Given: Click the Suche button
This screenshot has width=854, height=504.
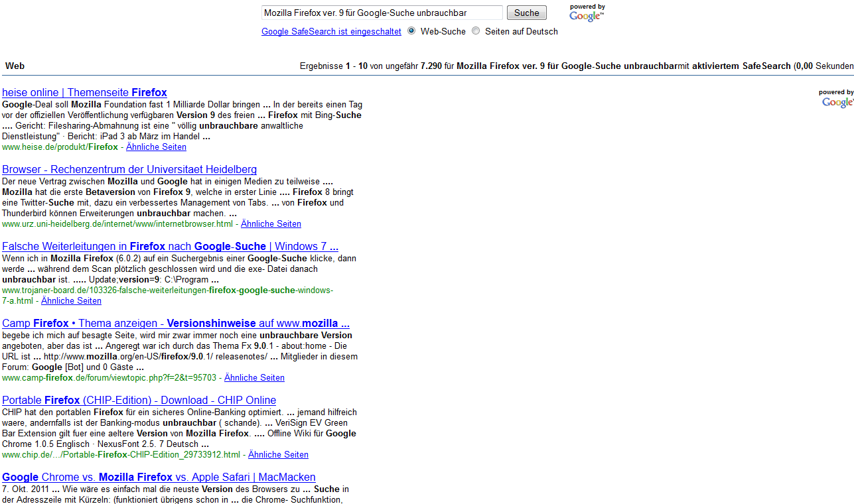Looking at the screenshot, I should click(527, 13).
